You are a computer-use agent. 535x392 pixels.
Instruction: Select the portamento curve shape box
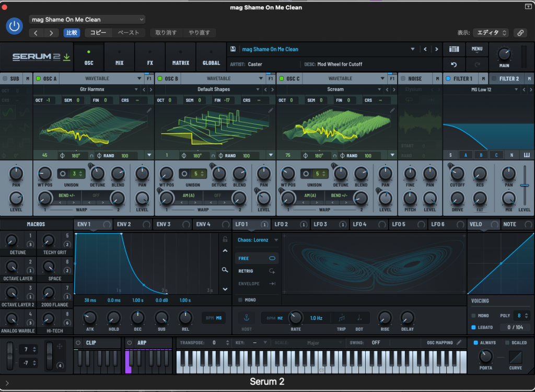(515, 357)
